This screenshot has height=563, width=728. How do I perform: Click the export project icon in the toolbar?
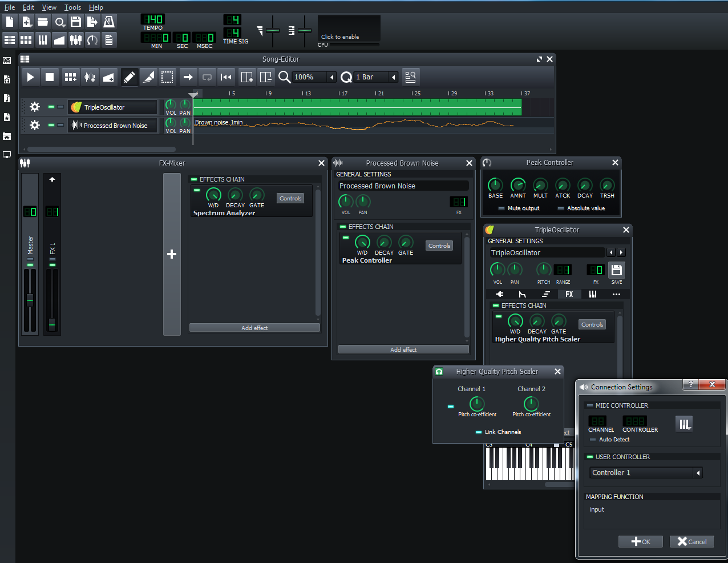tap(92, 22)
